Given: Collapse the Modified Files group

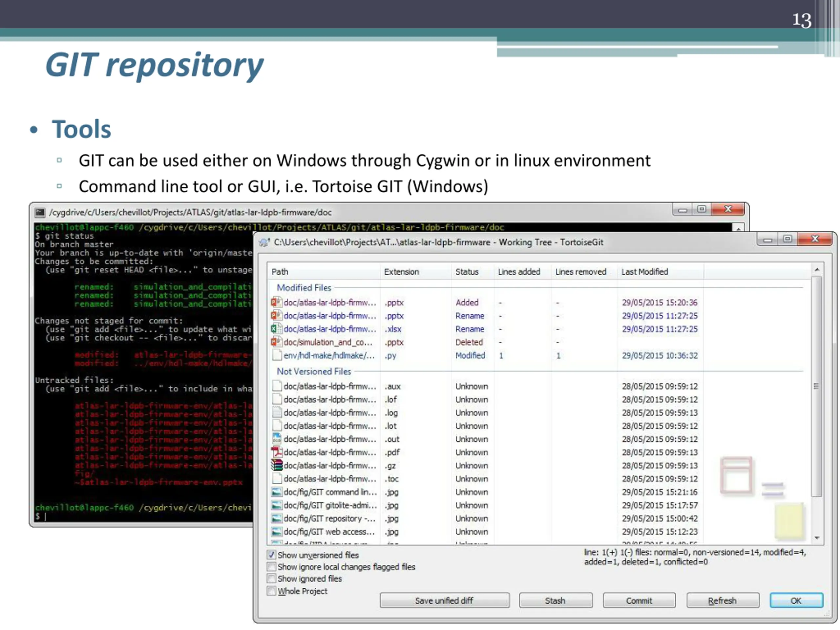Looking at the screenshot, I should [x=304, y=288].
